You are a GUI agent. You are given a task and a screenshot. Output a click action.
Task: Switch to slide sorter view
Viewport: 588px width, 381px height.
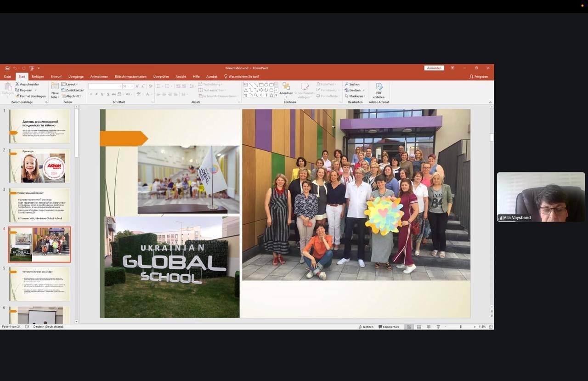pos(419,327)
